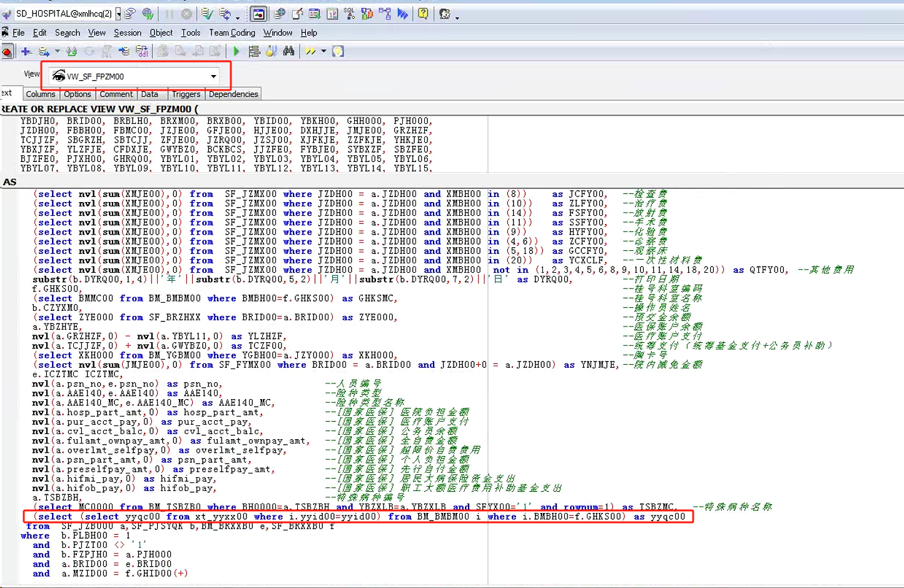
Task: Click the commit green checkmark icon
Action: click(207, 13)
